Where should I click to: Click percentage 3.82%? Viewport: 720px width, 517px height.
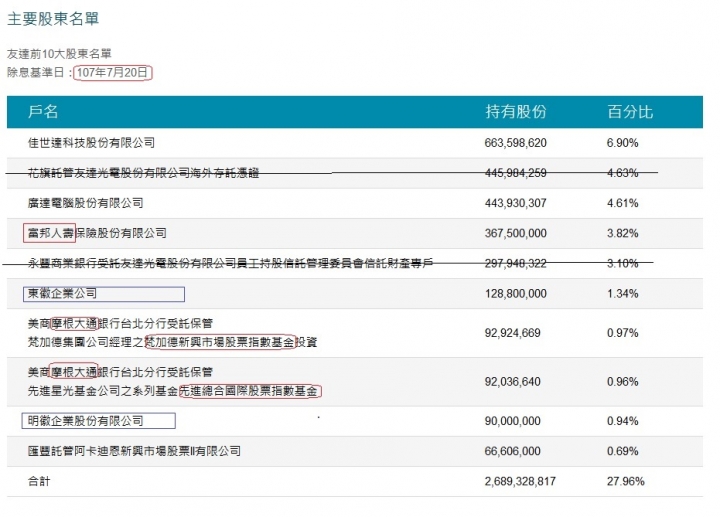pyautogui.click(x=623, y=233)
